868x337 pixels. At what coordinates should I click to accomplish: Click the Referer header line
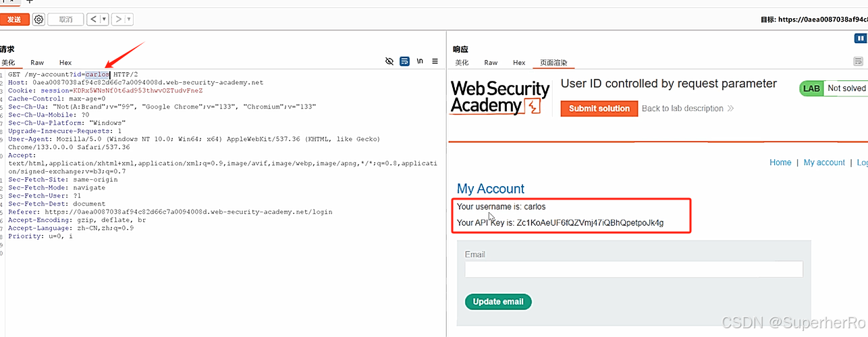[170, 212]
